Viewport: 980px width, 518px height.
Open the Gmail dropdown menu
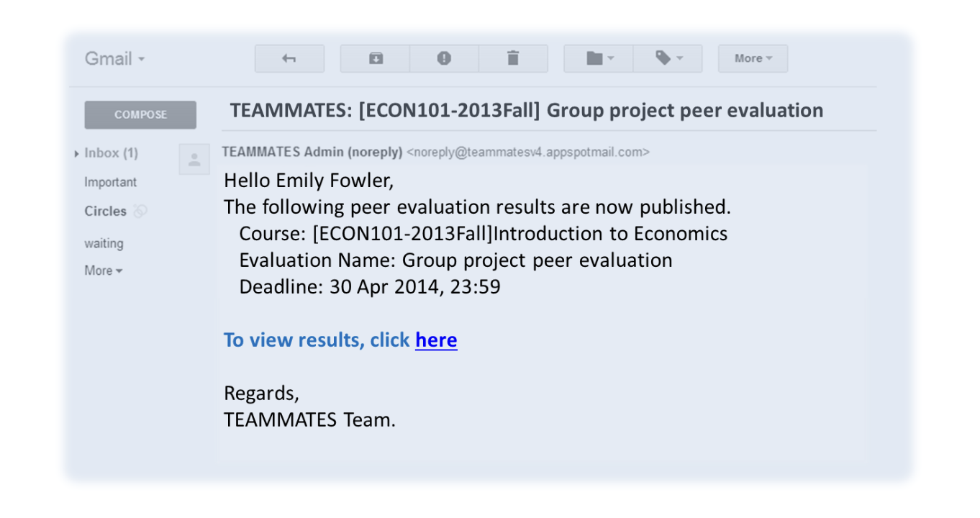(115, 58)
